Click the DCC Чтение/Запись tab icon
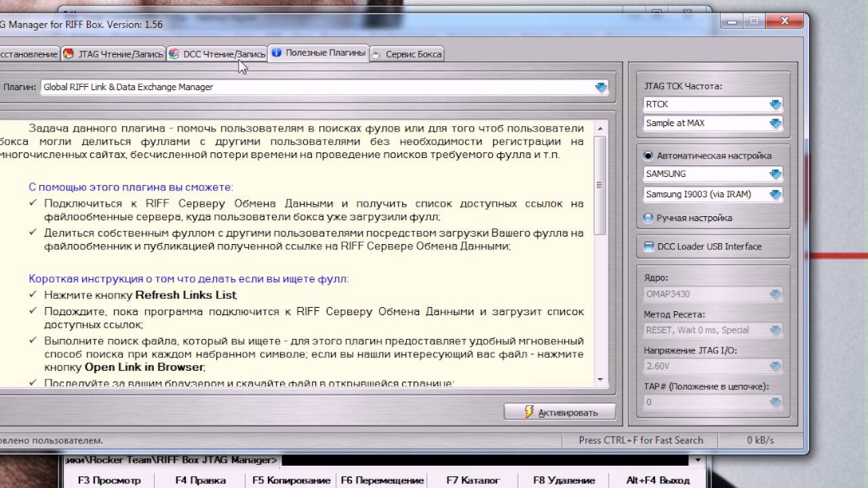Image resolution: width=868 pixels, height=488 pixels. tap(174, 54)
